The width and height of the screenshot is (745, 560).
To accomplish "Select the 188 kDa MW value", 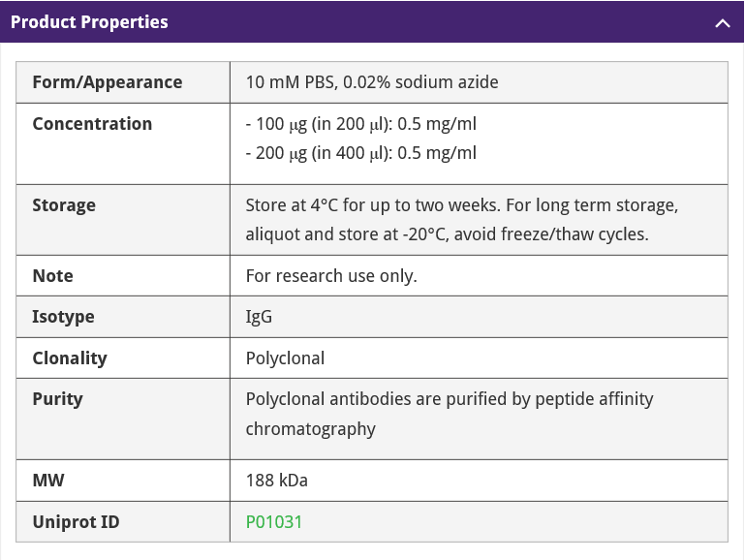I will (x=277, y=481).
